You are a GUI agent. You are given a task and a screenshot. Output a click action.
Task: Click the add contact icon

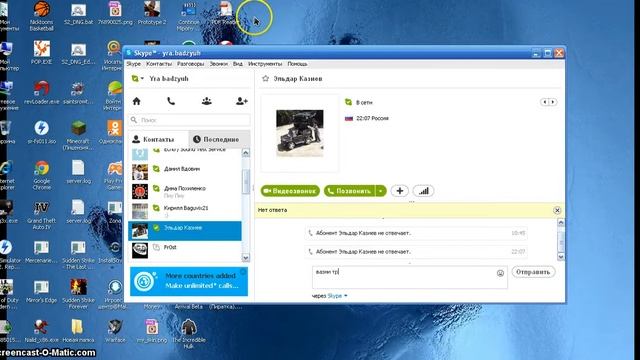pos(242,101)
